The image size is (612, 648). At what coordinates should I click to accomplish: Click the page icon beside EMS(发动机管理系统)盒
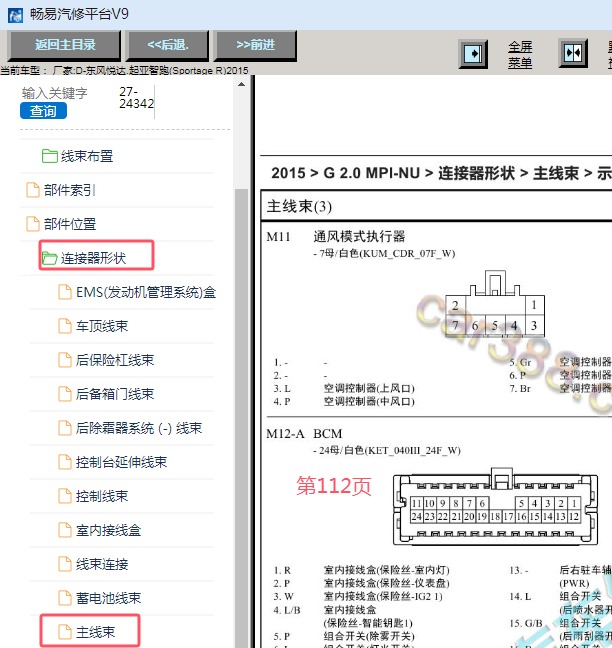coord(64,292)
